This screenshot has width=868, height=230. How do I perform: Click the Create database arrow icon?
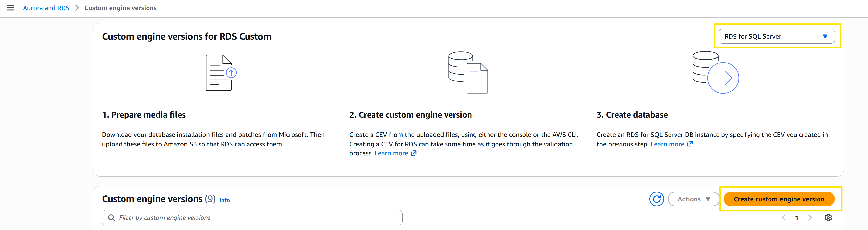[x=715, y=72]
